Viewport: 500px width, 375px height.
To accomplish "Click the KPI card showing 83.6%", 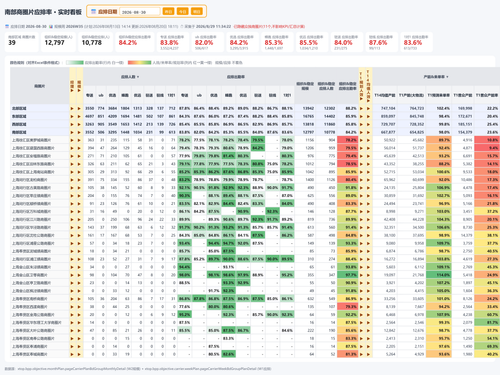I will (417, 42).
